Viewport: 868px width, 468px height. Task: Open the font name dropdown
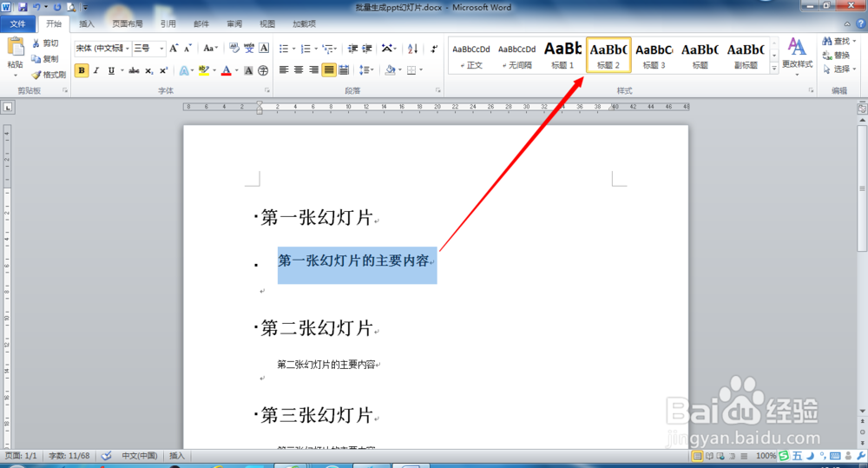coord(128,49)
